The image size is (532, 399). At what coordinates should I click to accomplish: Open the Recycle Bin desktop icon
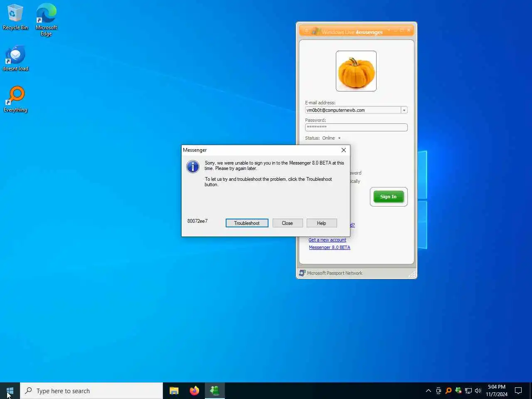(15, 17)
